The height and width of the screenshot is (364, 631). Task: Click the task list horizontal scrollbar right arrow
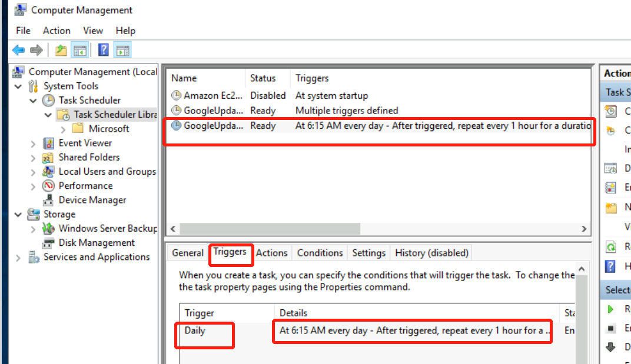click(584, 229)
